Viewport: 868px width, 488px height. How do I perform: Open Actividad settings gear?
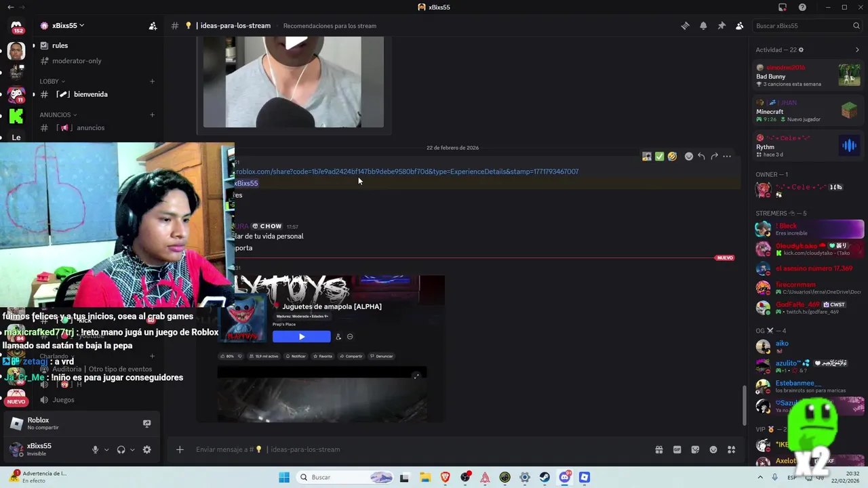801,50
